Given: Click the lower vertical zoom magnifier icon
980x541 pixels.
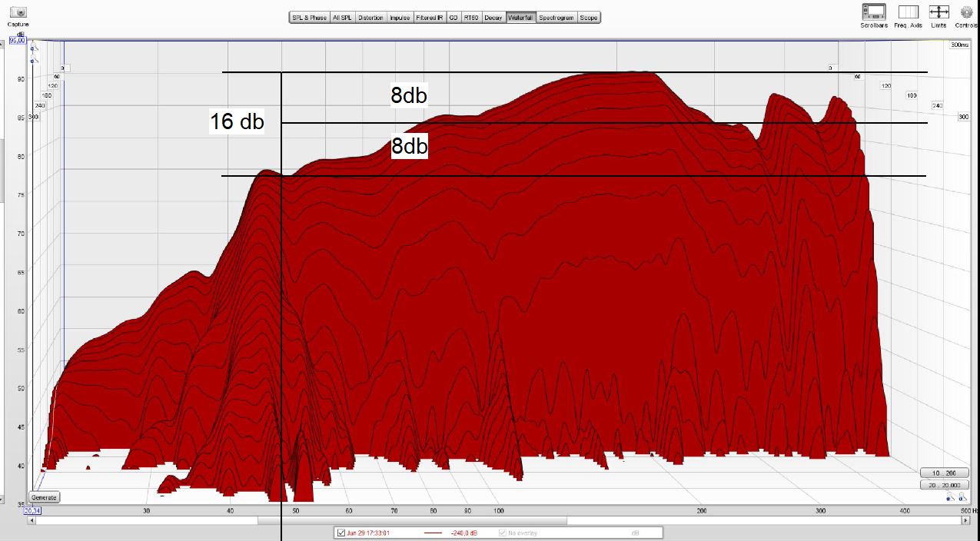Looking at the screenshot, I should pos(33,58).
